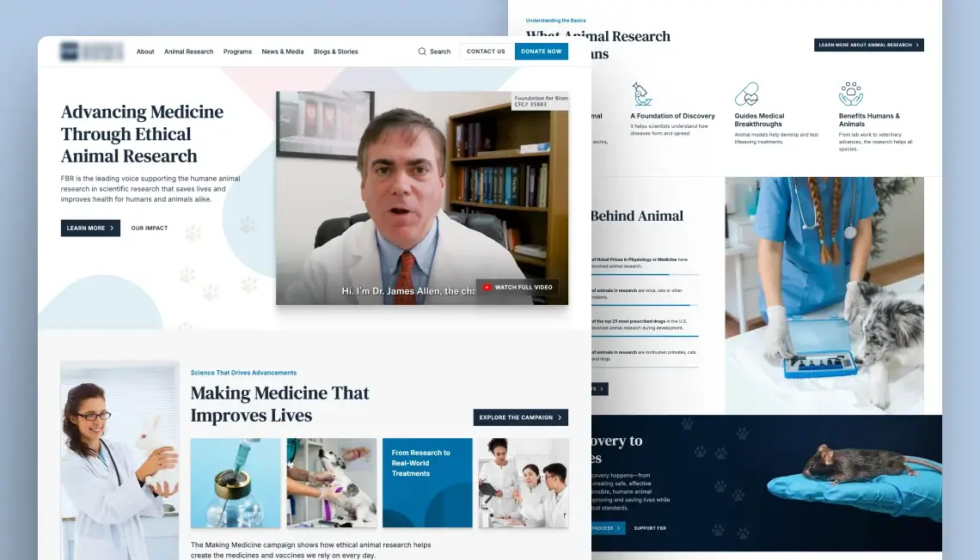Click the hands-and-paw icon above Benefits Humans & Animals

(850, 94)
